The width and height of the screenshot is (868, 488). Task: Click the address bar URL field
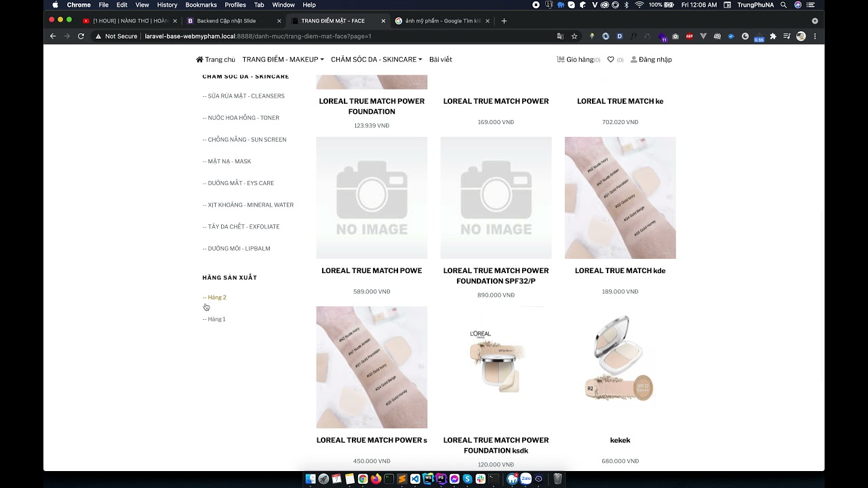pos(325,36)
